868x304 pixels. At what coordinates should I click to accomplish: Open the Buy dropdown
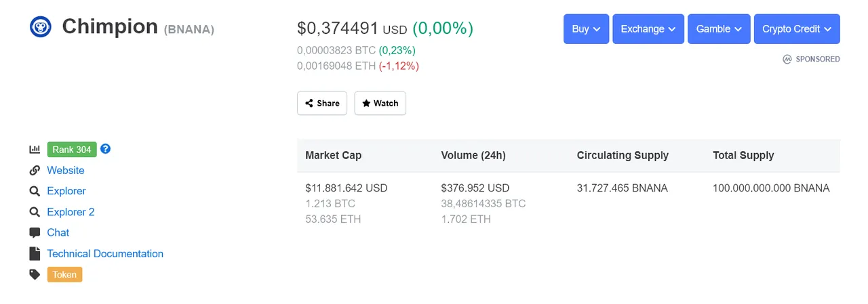tap(586, 29)
